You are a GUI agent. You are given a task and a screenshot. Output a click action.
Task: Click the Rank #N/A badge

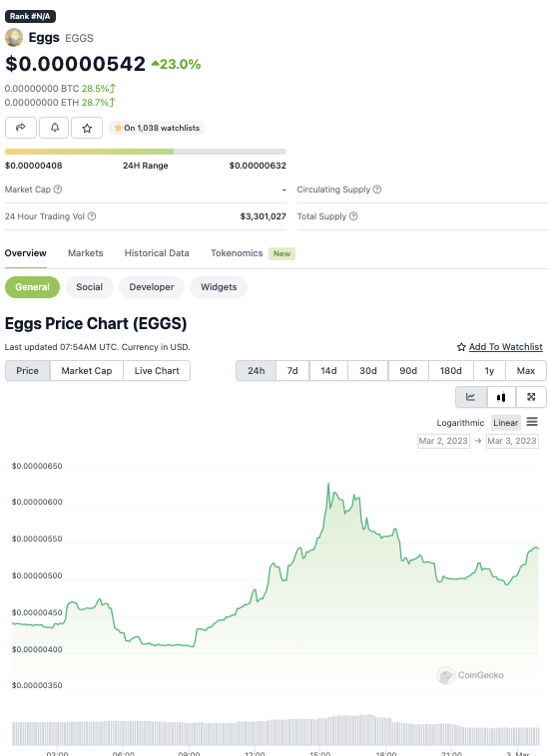(x=30, y=16)
